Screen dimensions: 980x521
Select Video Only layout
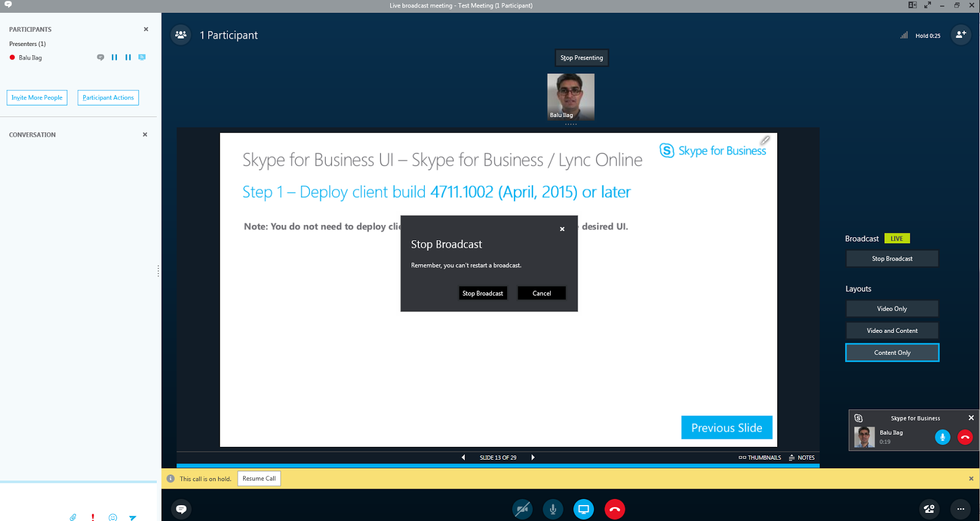pos(892,308)
